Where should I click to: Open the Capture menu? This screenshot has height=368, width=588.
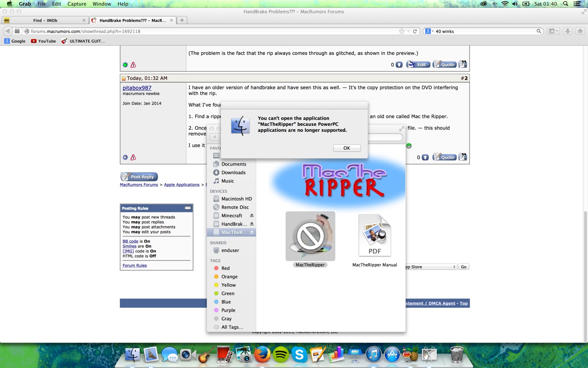point(77,4)
